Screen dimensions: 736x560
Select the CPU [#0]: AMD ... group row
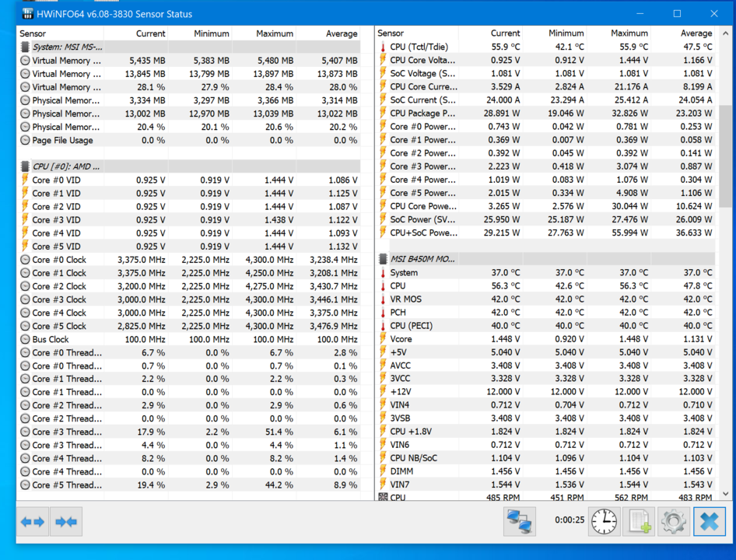189,166
